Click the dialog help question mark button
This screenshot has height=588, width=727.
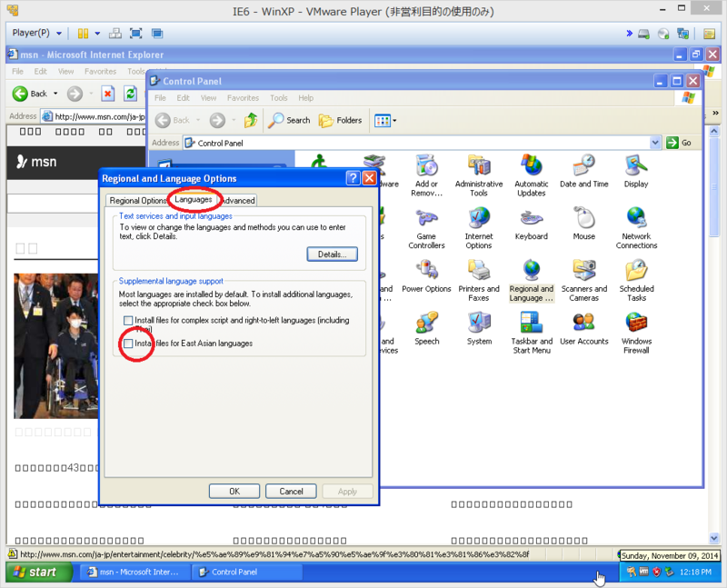[x=353, y=178]
